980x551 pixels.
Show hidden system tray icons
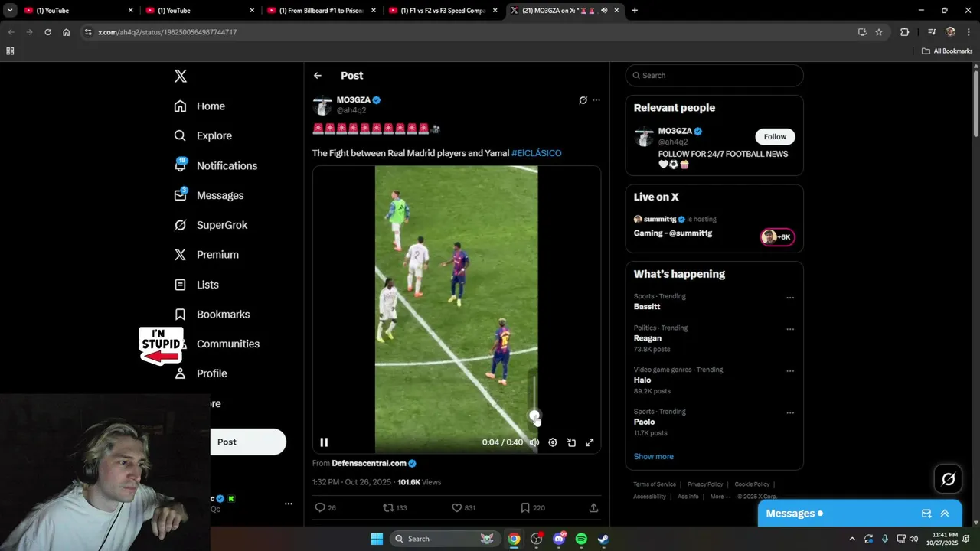pyautogui.click(x=851, y=539)
